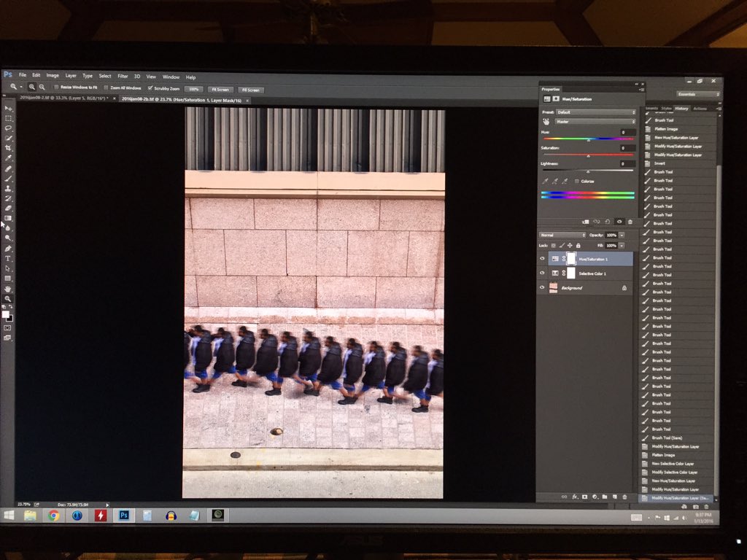This screenshot has height=560, width=747.
Task: Select the Move tool
Action: click(x=8, y=109)
